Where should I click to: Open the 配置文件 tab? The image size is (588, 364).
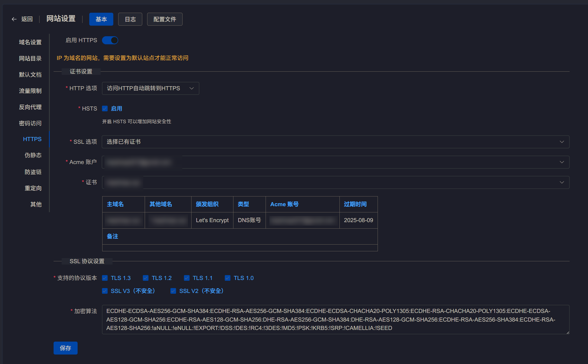click(x=164, y=19)
